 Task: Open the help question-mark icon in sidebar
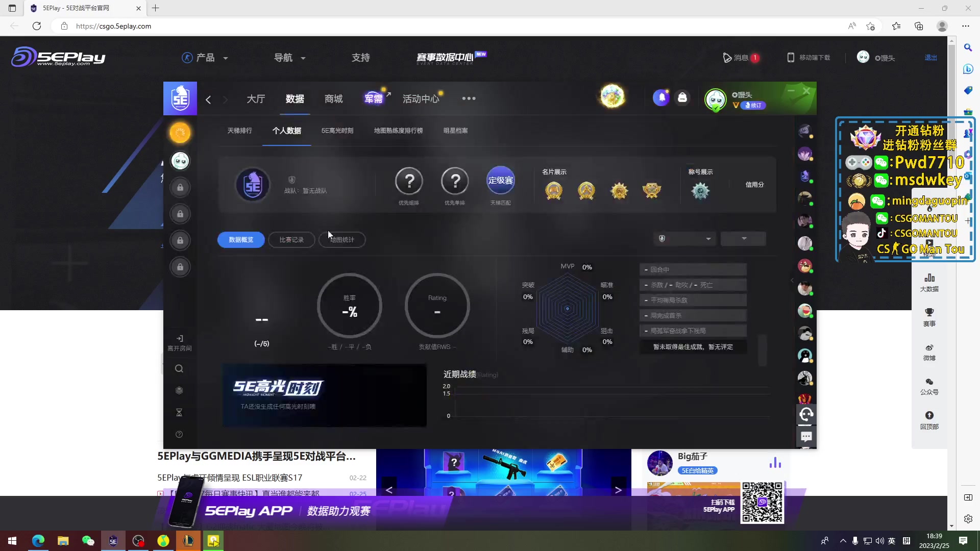pyautogui.click(x=179, y=434)
